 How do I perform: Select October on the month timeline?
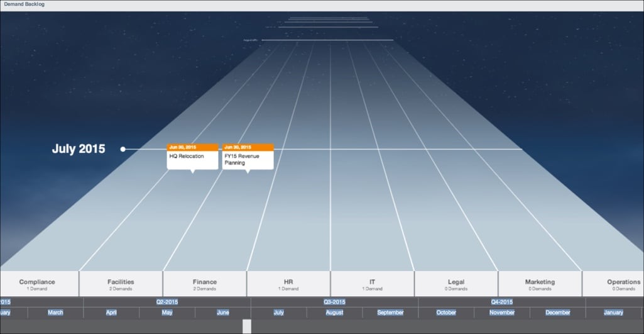(x=446, y=313)
